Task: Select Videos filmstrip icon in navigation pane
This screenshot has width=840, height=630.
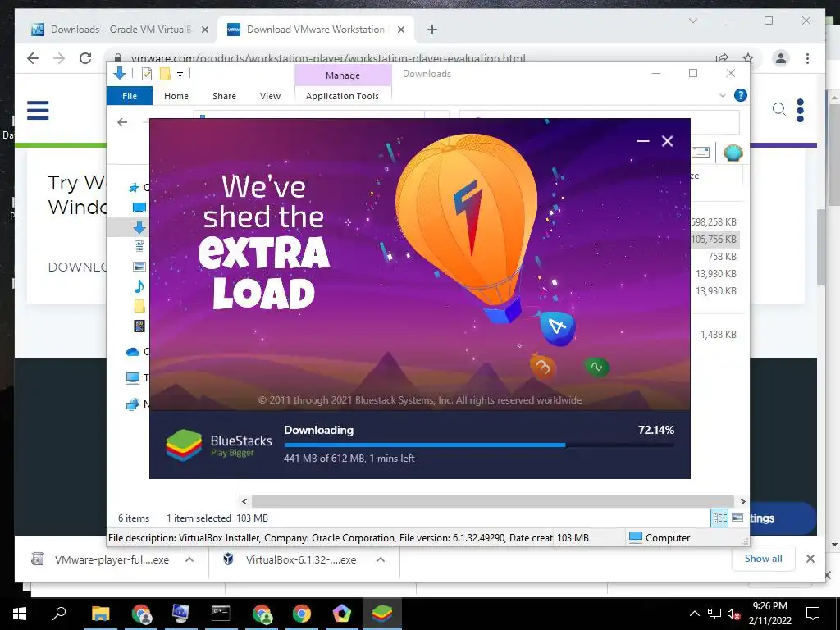Action: coord(139,326)
